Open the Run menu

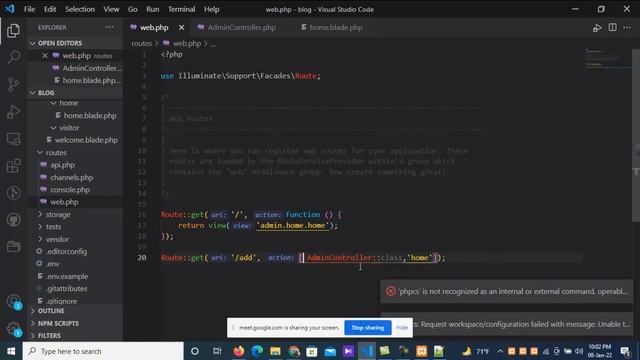pos(153,9)
